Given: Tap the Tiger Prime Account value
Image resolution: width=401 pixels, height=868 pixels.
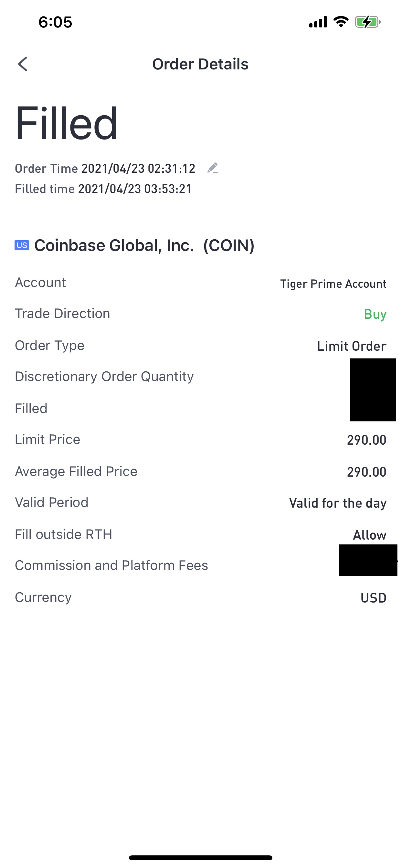Looking at the screenshot, I should [x=333, y=284].
